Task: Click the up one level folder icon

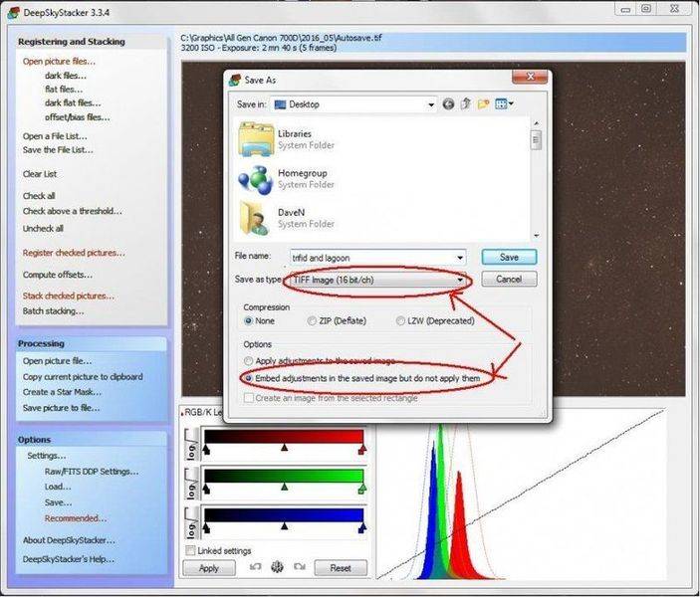Action: tap(466, 103)
